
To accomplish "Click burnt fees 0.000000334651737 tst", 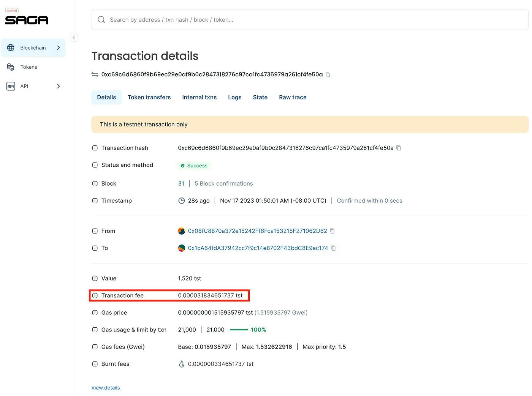I will (x=221, y=364).
